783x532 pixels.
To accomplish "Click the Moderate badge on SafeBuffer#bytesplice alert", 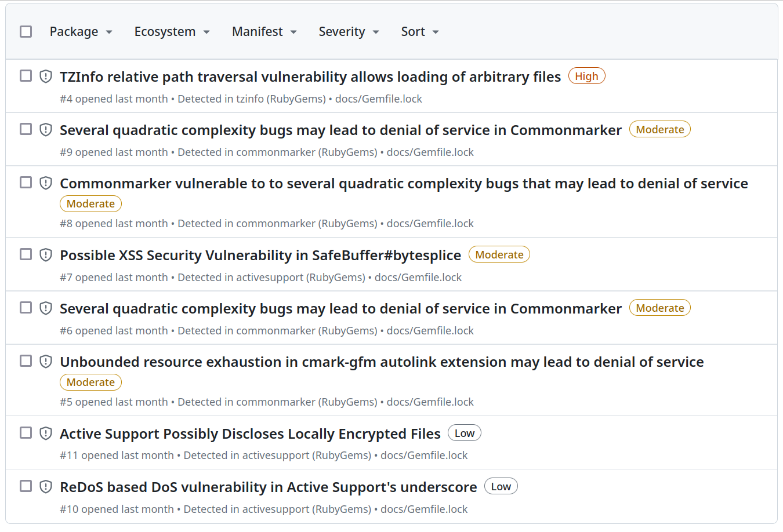I will (499, 254).
